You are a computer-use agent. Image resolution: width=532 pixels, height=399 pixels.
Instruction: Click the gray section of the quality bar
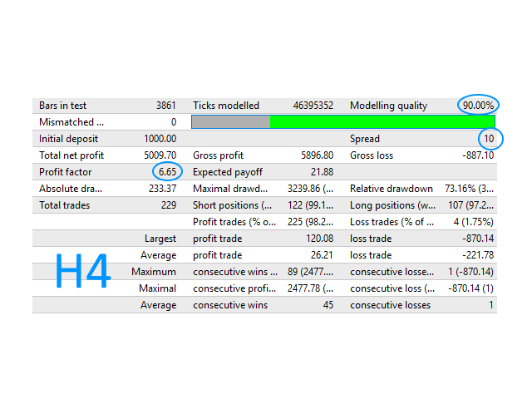click(231, 122)
